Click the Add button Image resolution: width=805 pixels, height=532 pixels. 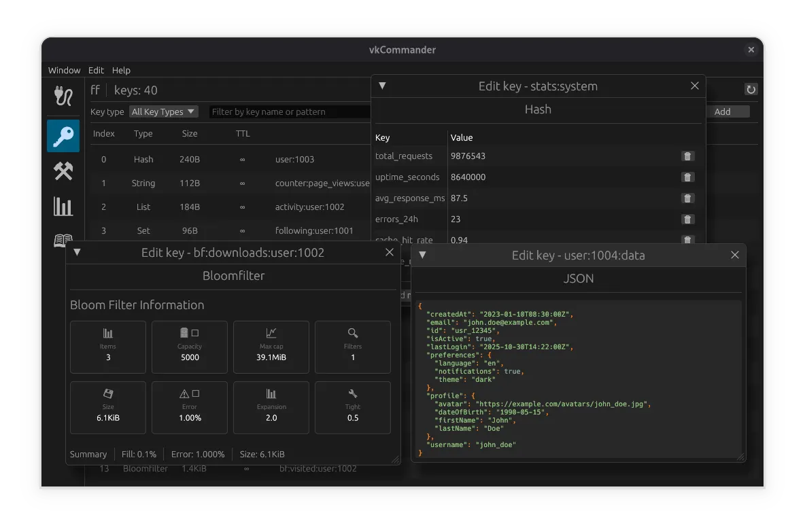pos(728,111)
